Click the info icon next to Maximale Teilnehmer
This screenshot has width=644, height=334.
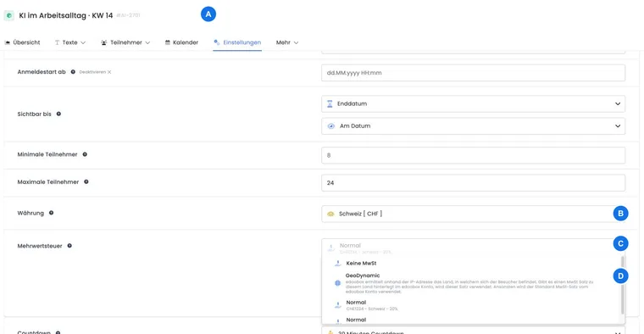[x=86, y=181]
